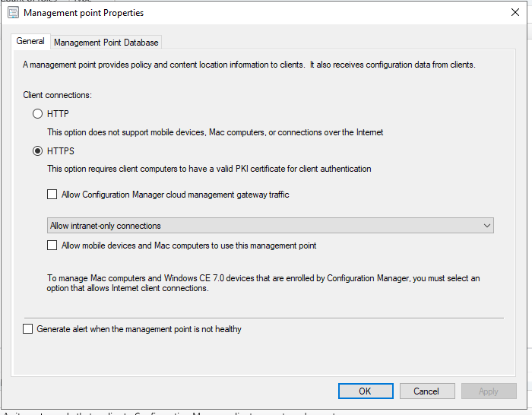
Task: Switch to the General tab
Action: 30,41
